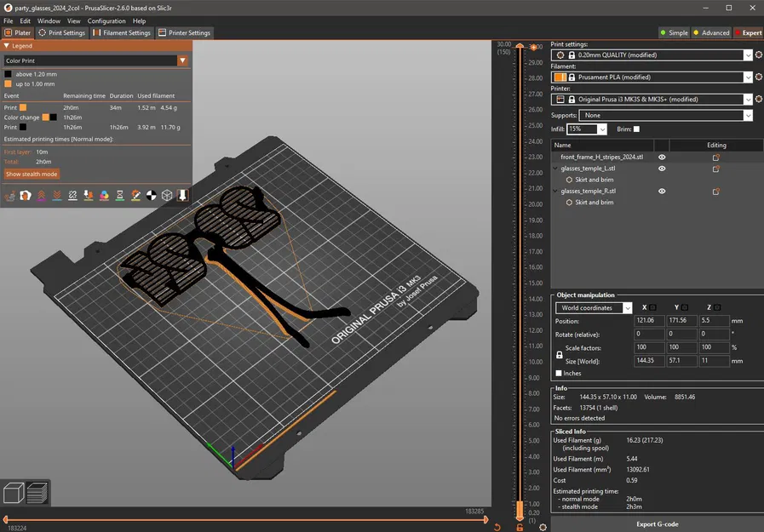Click the Export G-code button
The image size is (764, 532).
click(x=658, y=524)
